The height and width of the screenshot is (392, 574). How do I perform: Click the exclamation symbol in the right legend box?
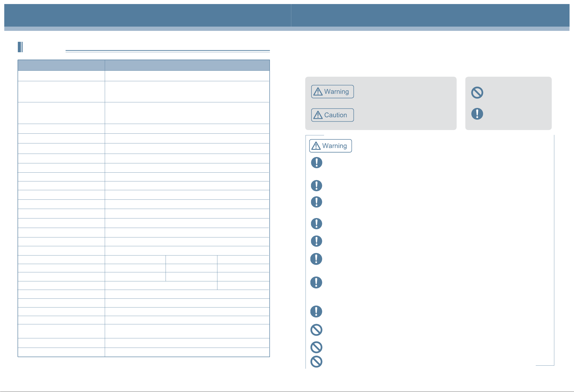[477, 114]
